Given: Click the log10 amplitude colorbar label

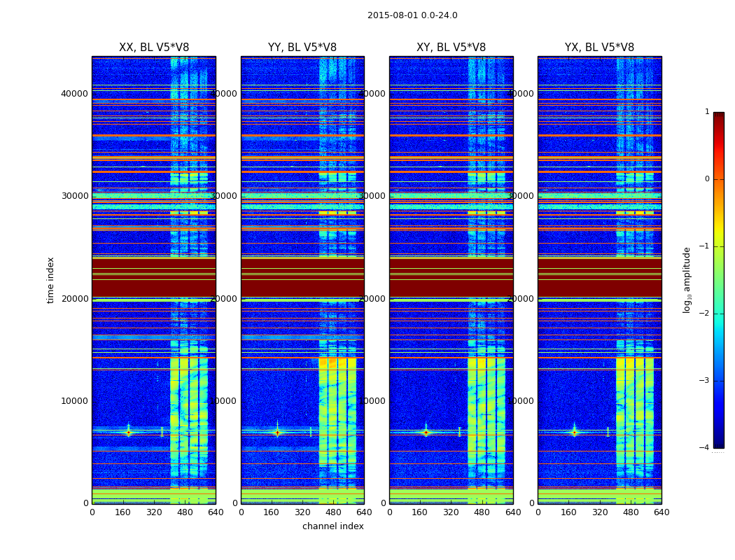Looking at the screenshot, I should pos(687,280).
